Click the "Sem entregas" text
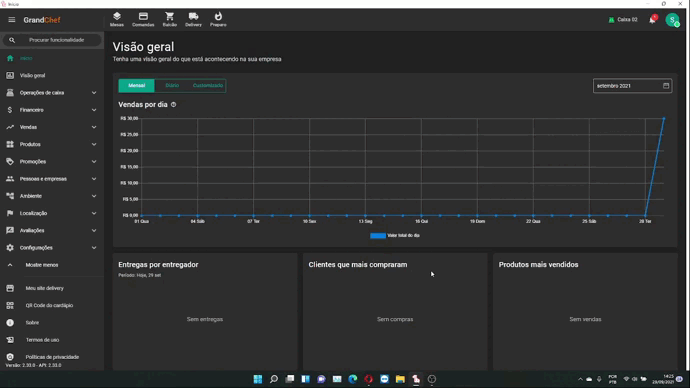Image resolution: width=690 pixels, height=388 pixels. tap(205, 319)
